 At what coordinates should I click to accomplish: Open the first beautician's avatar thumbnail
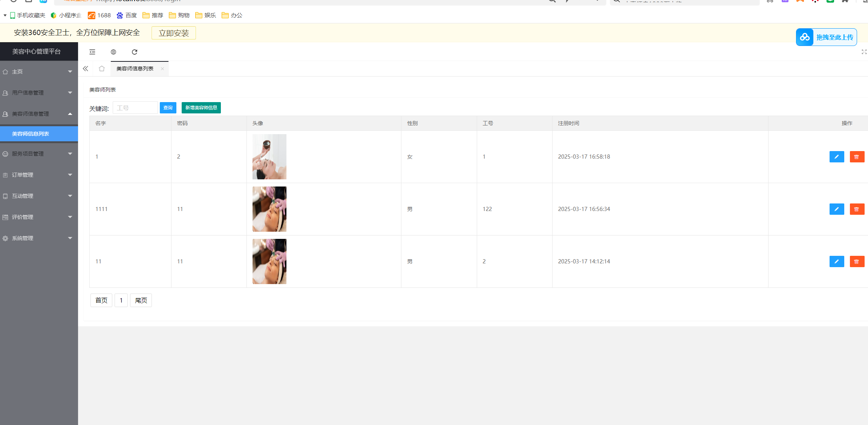pyautogui.click(x=269, y=157)
